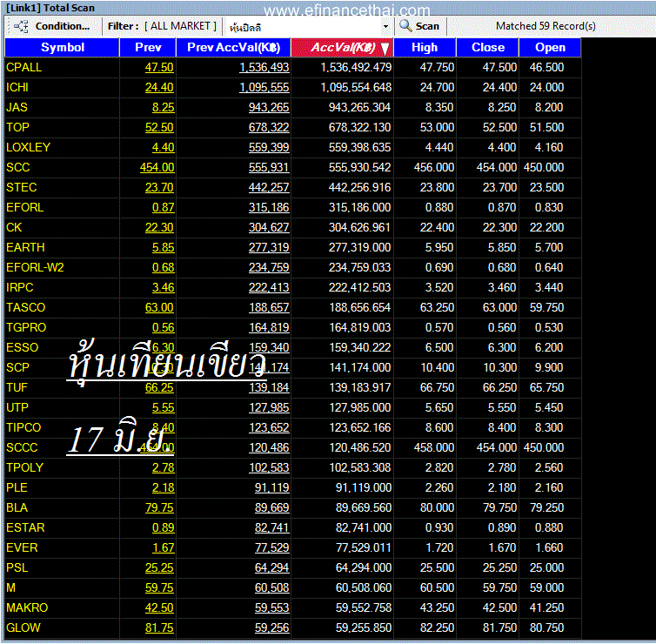Select the LOXLEY symbol
The width and height of the screenshot is (656, 644).
click(x=28, y=147)
